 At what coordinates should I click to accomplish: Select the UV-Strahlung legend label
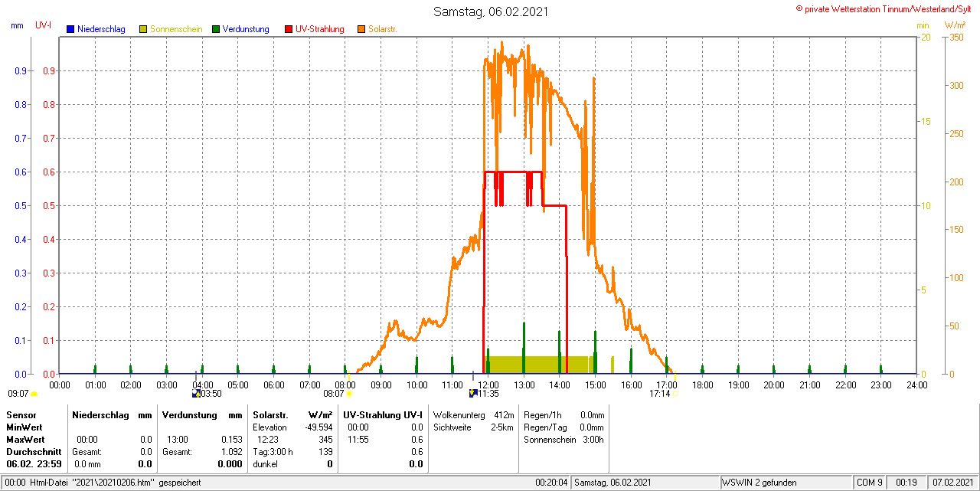pyautogui.click(x=320, y=29)
